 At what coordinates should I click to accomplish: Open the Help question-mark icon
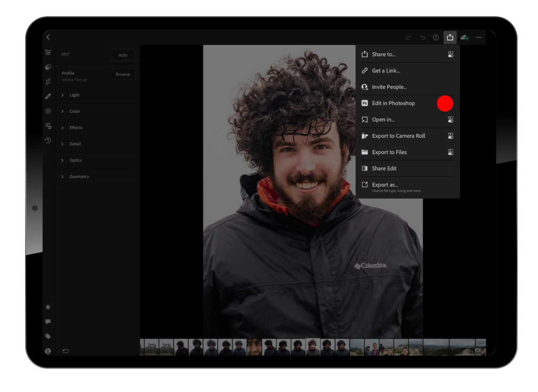click(436, 37)
